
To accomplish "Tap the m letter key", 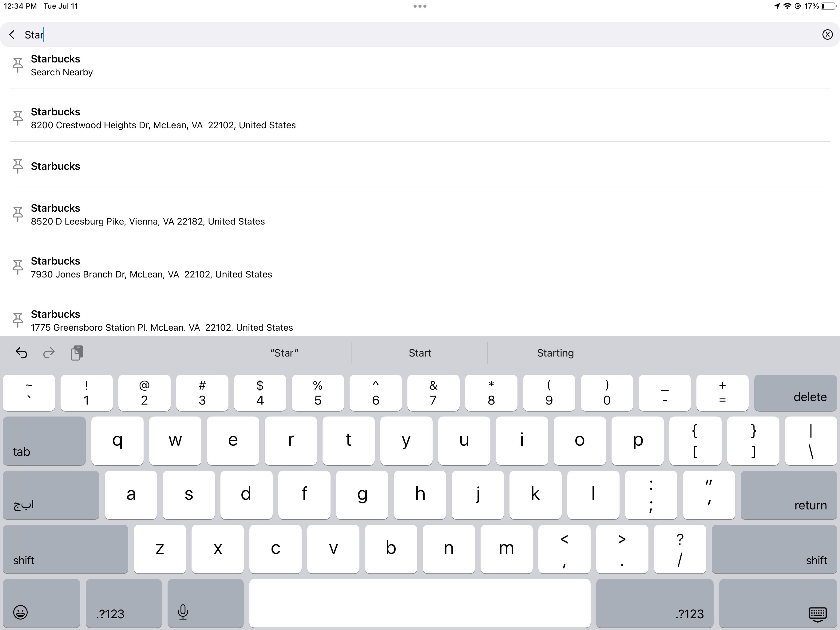I will pos(506,549).
